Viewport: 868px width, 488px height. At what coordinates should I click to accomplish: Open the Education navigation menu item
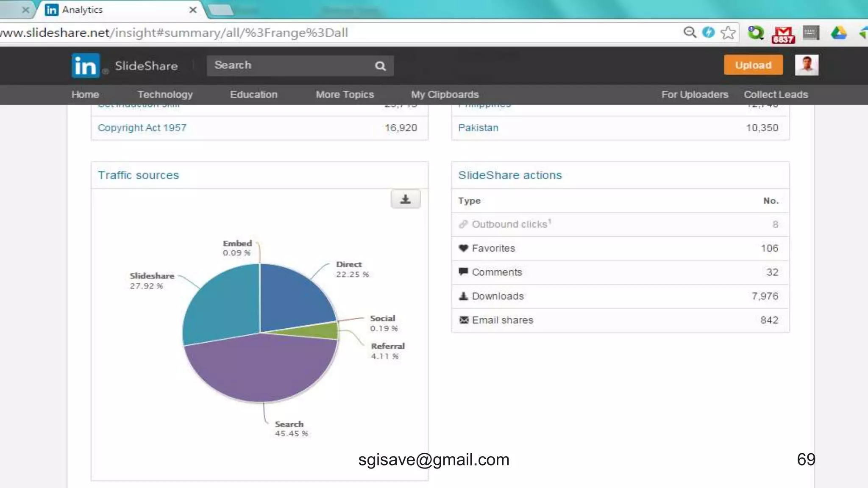point(253,94)
